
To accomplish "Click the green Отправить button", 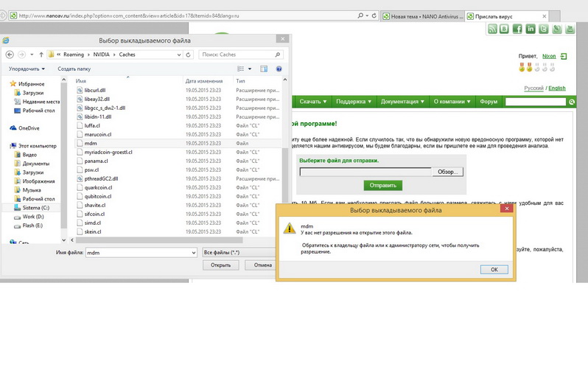I will 382,185.
